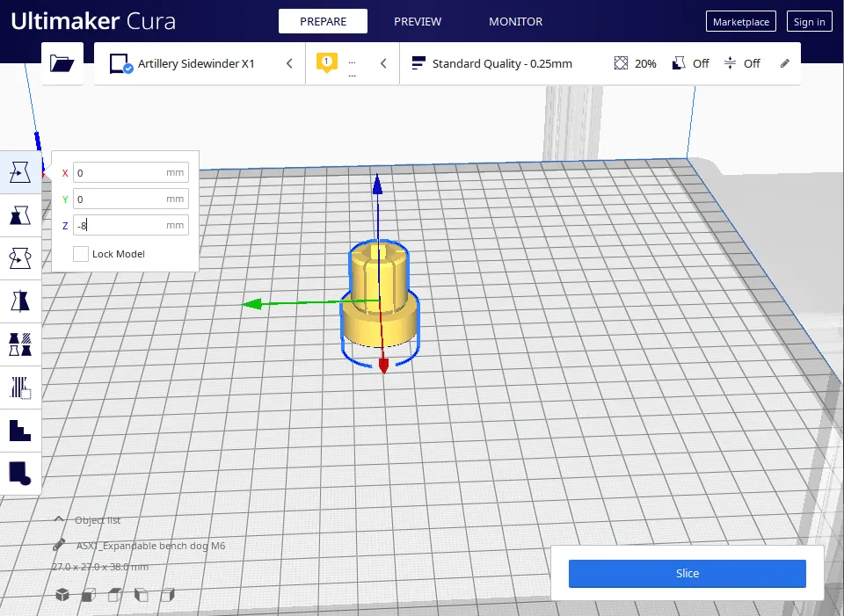Viewport: 844px width, 616px height.
Task: Switch to the MONITOR tab
Action: [515, 22]
